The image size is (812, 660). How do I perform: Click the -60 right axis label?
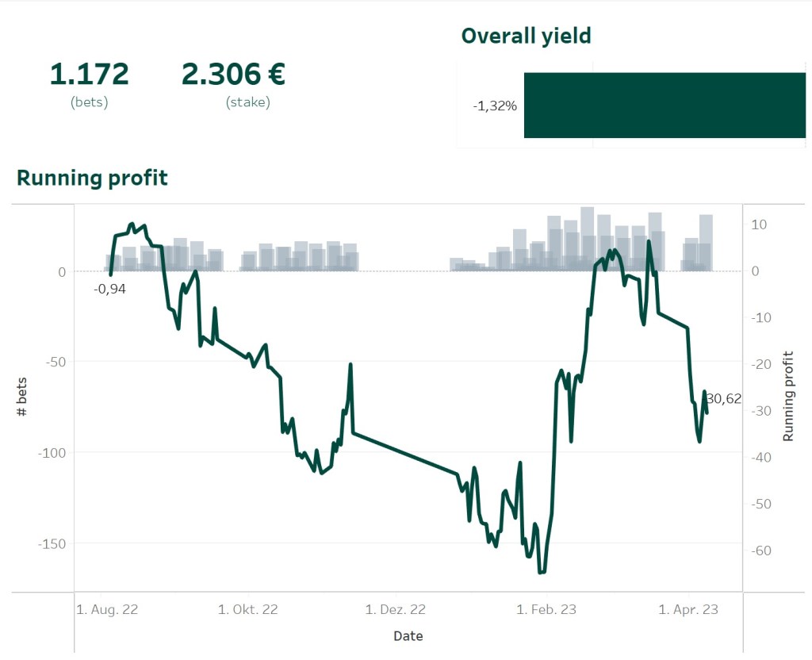[x=760, y=551]
